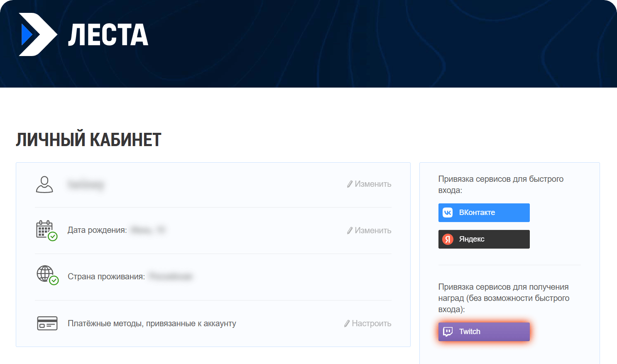Click the pencil icon beside username Изменить

click(350, 184)
